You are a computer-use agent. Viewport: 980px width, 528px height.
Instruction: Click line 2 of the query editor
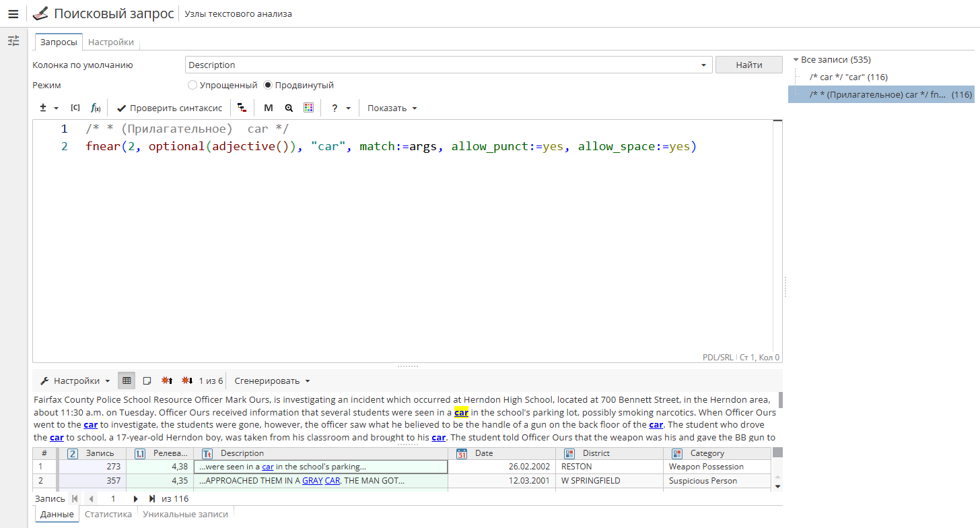pos(390,146)
